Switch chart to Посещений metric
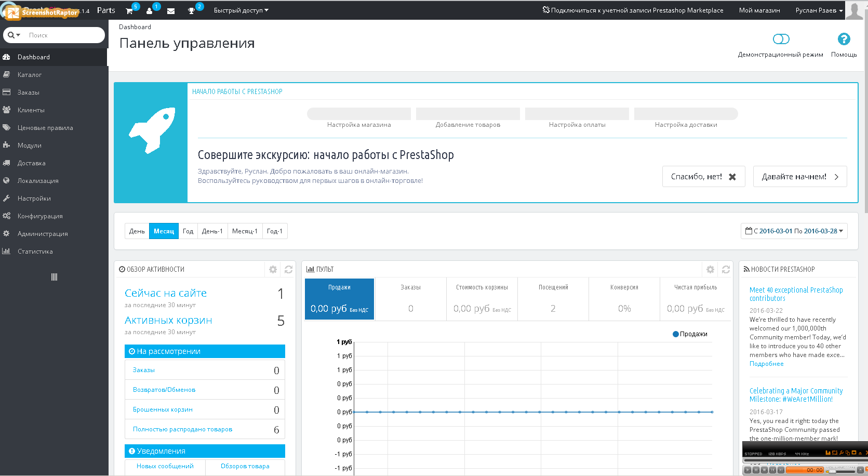Screen dimensions: 868x476 click(x=553, y=299)
